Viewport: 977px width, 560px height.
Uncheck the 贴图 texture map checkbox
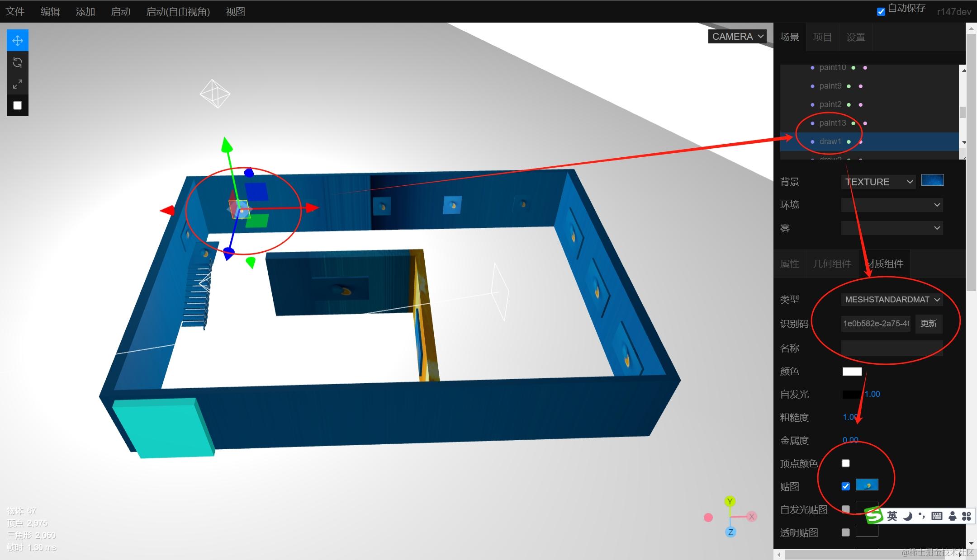[x=845, y=486]
